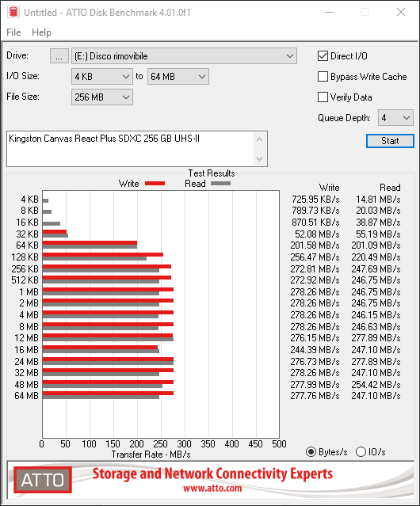This screenshot has width=420, height=506.
Task: Click the drive browse ellipsis button
Action: click(x=59, y=56)
